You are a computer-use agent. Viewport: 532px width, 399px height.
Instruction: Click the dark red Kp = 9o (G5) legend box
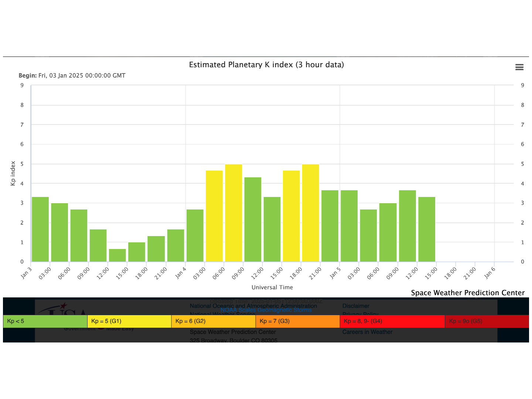[x=487, y=321]
